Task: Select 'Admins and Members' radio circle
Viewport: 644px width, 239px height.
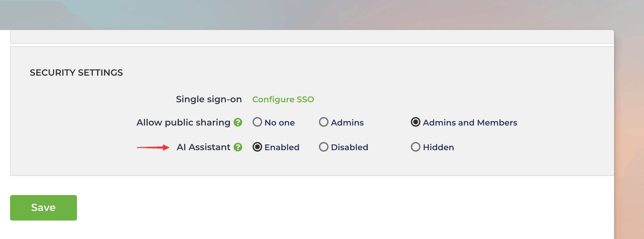Action: (x=415, y=122)
